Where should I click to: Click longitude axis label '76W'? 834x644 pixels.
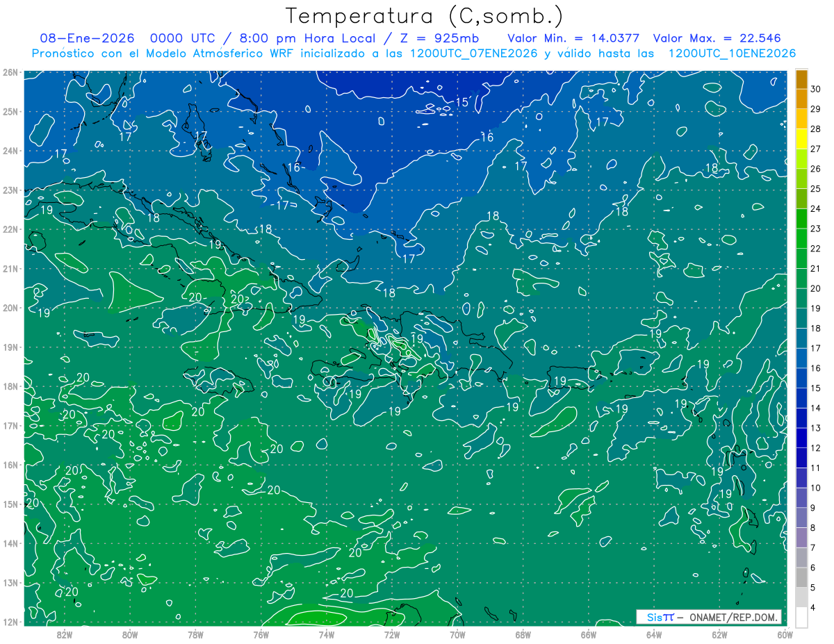[x=261, y=634]
